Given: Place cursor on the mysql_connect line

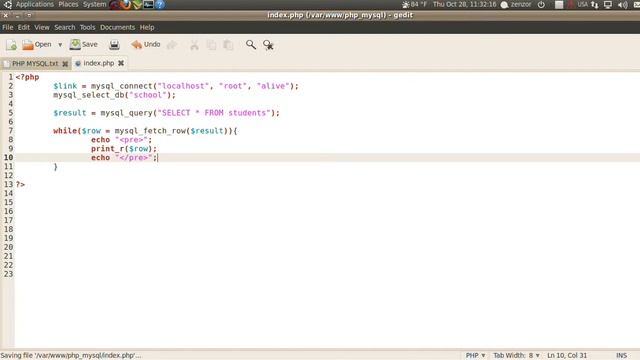Looking at the screenshot, I should point(176,86).
